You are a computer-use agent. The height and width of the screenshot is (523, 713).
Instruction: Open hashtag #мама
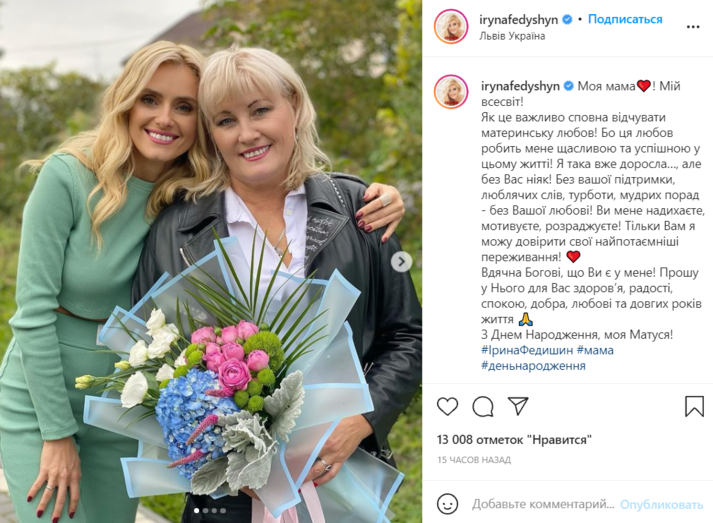tap(595, 350)
